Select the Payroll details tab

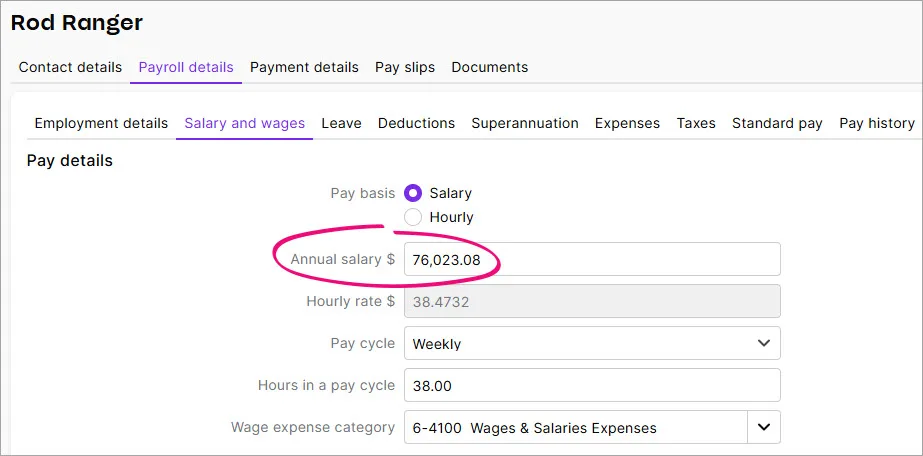(x=186, y=67)
